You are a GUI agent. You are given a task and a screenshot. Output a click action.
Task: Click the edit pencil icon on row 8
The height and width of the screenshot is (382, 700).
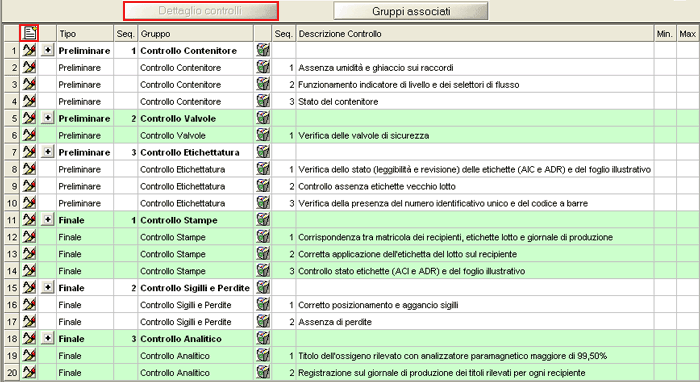point(29,169)
